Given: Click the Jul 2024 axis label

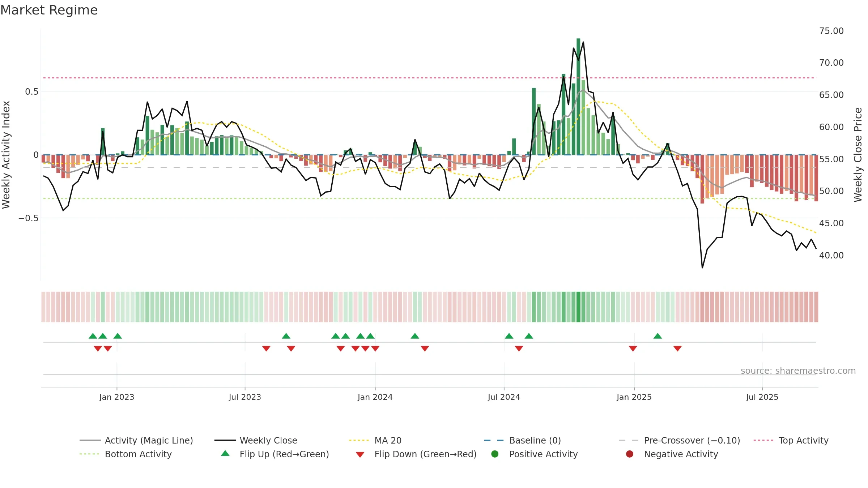Looking at the screenshot, I should click(504, 397).
